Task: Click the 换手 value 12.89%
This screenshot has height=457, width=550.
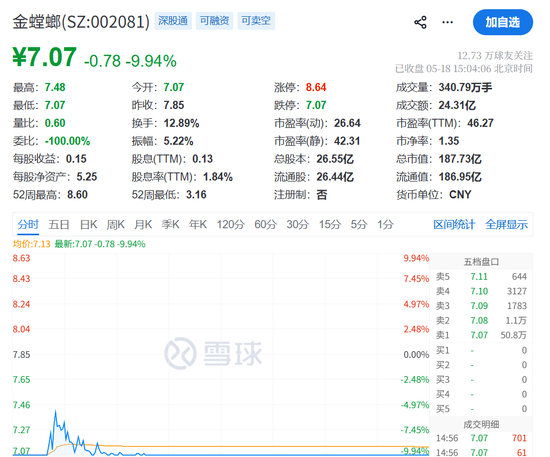Action: [x=181, y=123]
